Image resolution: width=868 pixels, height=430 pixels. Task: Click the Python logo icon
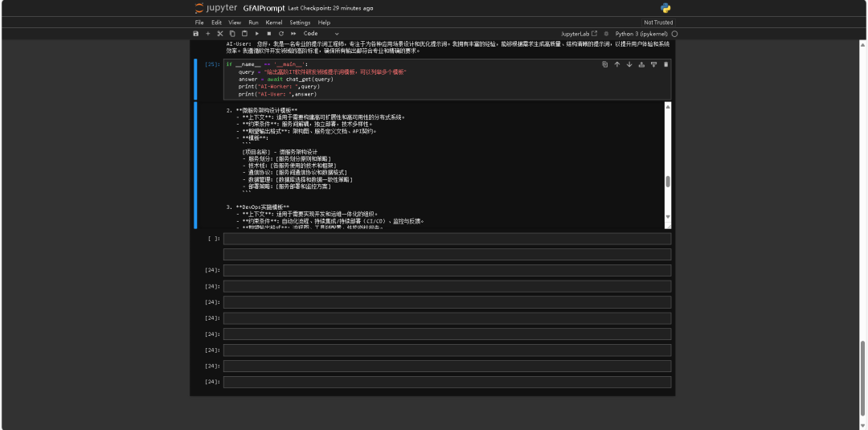click(x=666, y=8)
